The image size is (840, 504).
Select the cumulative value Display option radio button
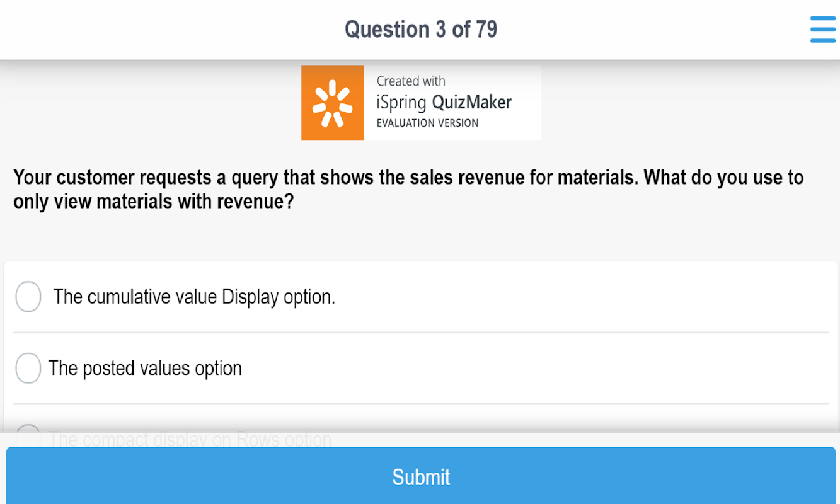point(28,297)
